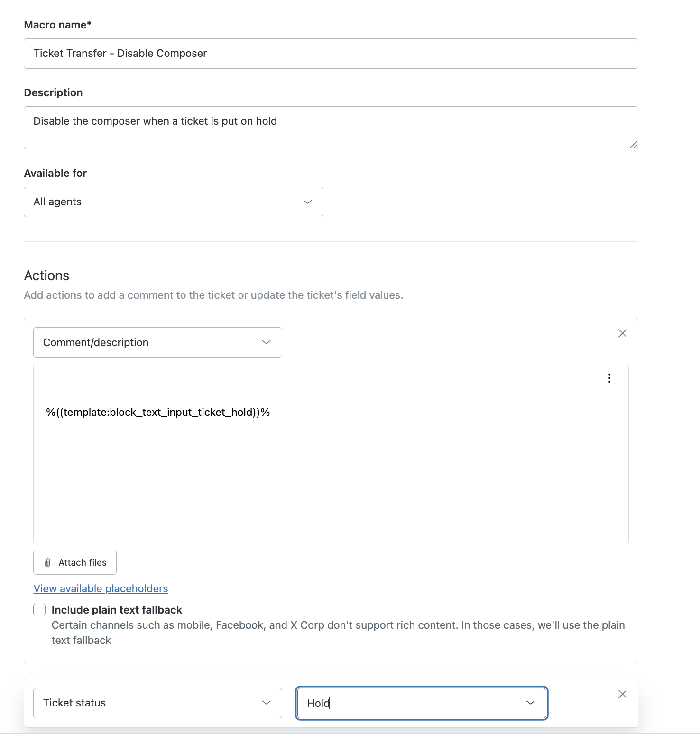Focus the Description text area
This screenshot has height=734, width=700.
click(x=331, y=128)
